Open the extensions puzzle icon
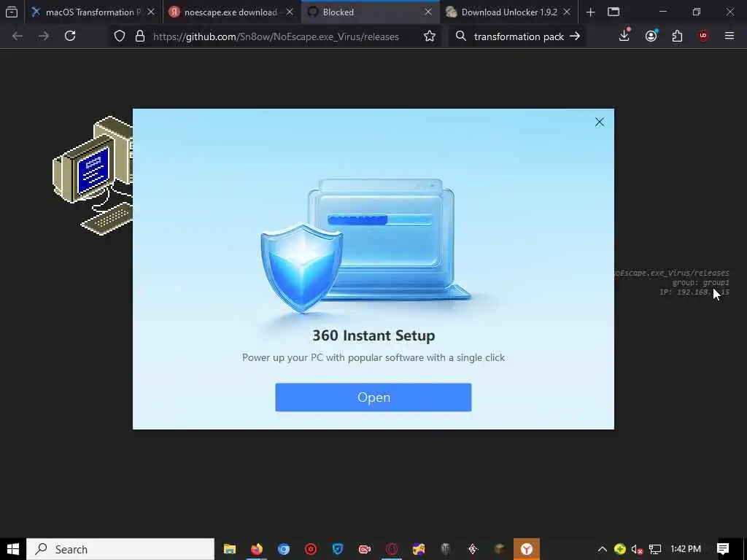This screenshot has width=747, height=560. click(x=677, y=36)
